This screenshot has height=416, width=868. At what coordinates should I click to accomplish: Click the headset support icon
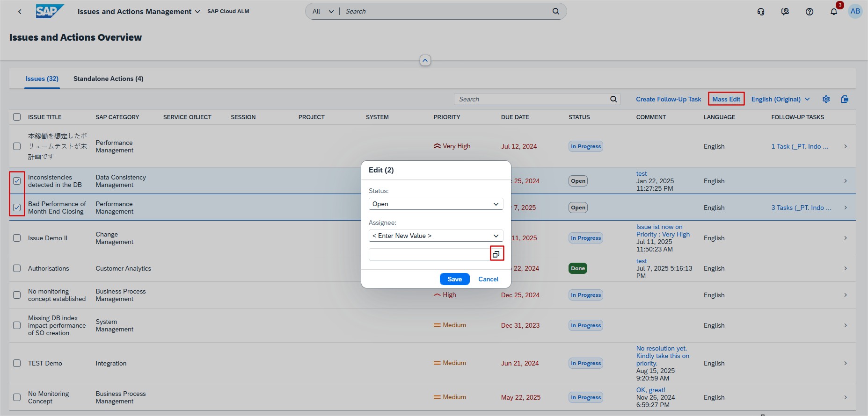761,12
